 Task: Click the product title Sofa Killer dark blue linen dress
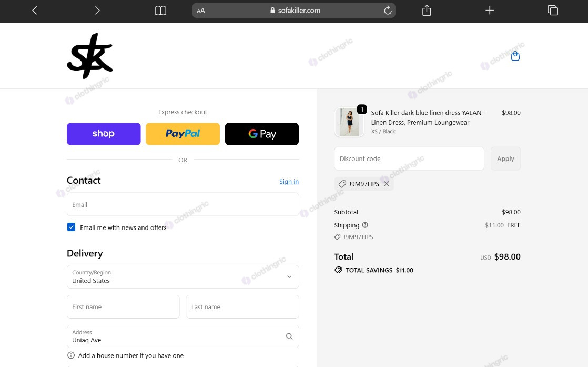(x=429, y=117)
